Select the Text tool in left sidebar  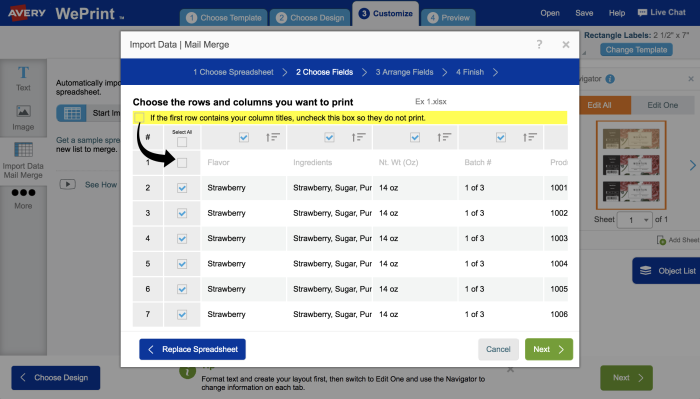tap(23, 79)
